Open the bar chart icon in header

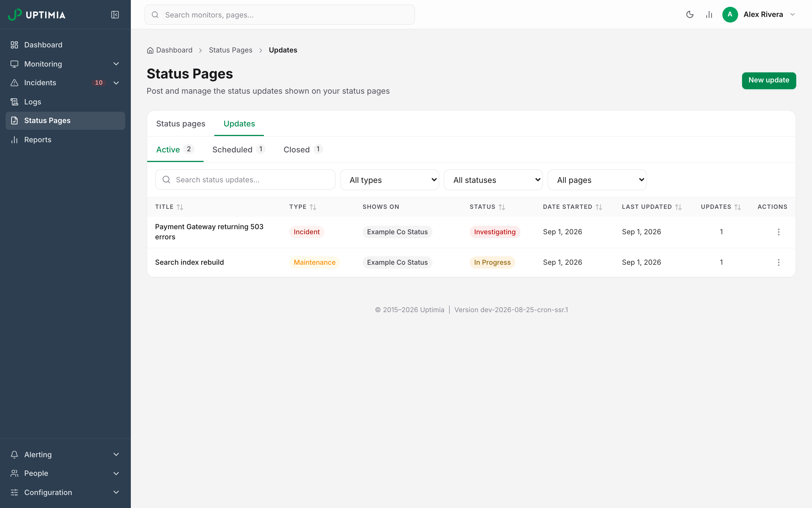[x=709, y=14]
